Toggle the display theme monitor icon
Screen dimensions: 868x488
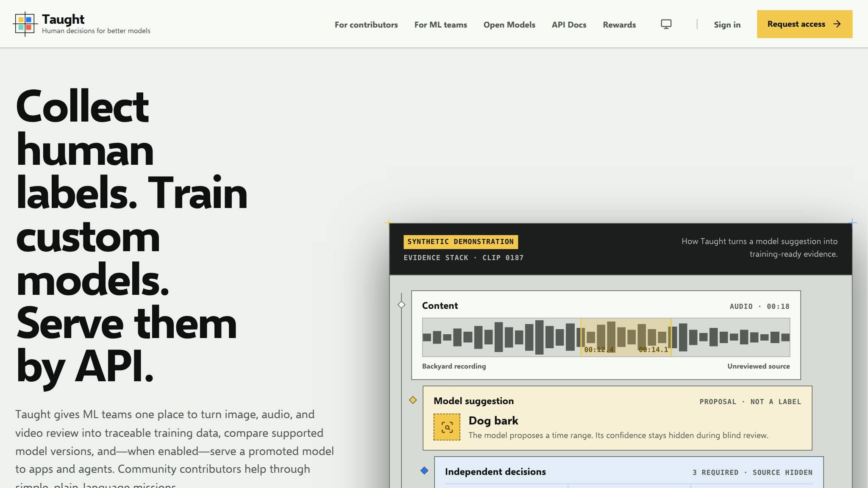click(666, 24)
